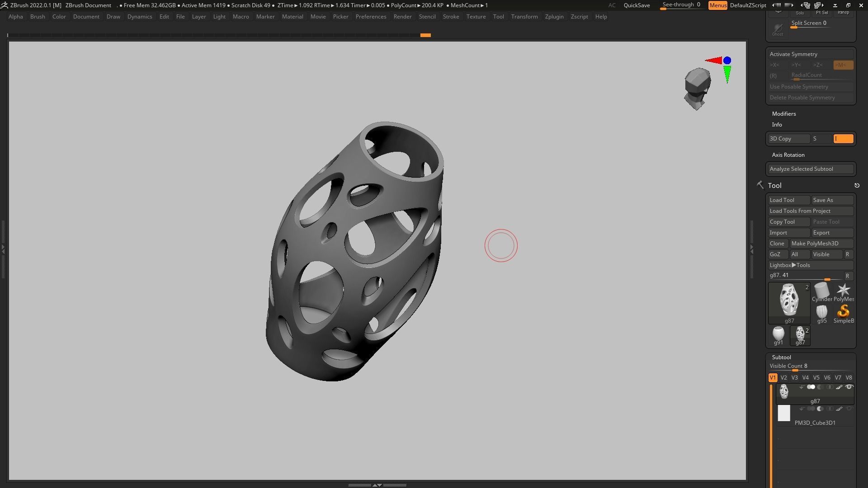Expand the Modifiers section
Screen dimensions: 868x488
point(784,114)
